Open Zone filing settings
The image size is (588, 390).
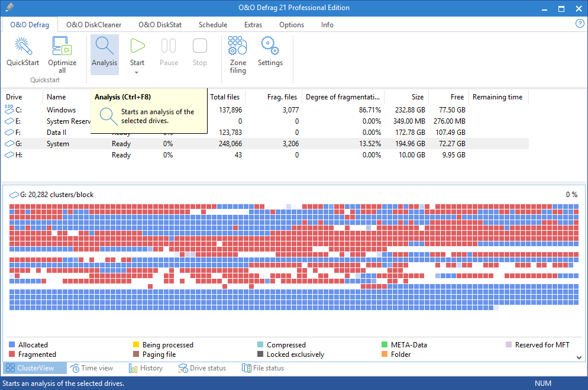(238, 55)
